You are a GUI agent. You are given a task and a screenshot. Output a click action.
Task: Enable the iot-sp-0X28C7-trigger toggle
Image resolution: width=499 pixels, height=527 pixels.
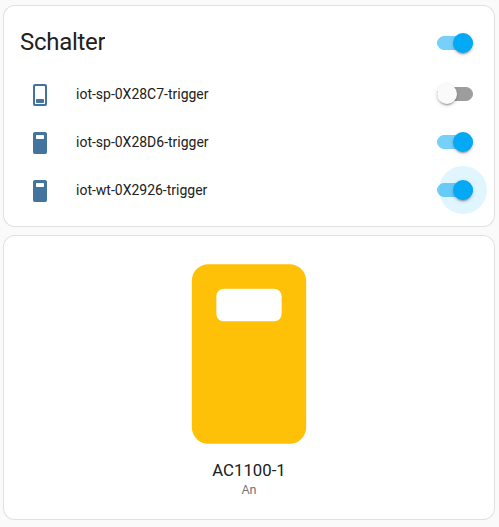(x=455, y=94)
